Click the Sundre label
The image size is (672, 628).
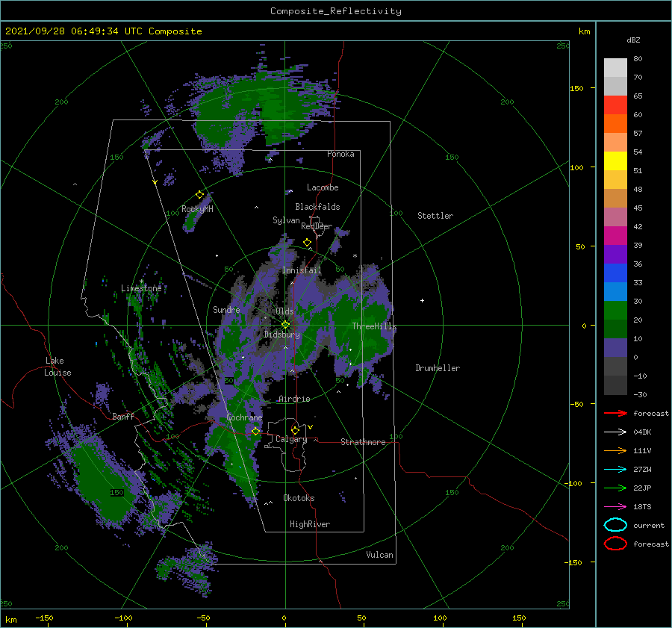click(x=226, y=309)
